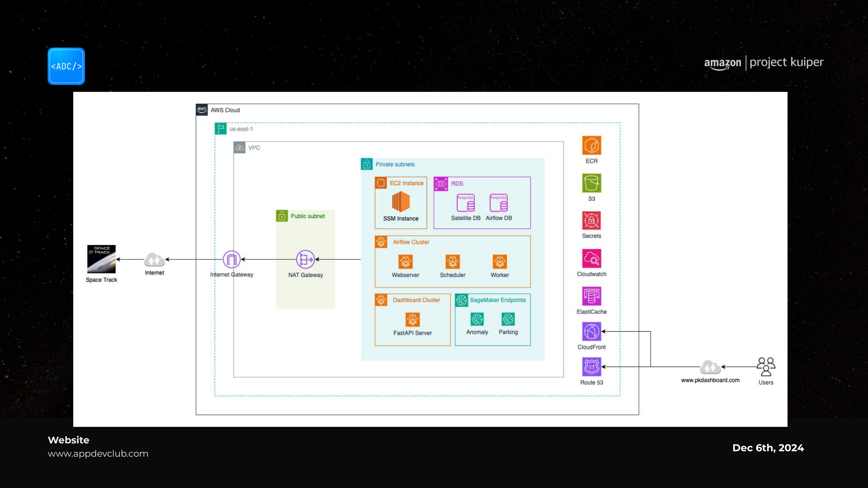Click the ElastiCache icon
868x488 pixels.
[591, 296]
